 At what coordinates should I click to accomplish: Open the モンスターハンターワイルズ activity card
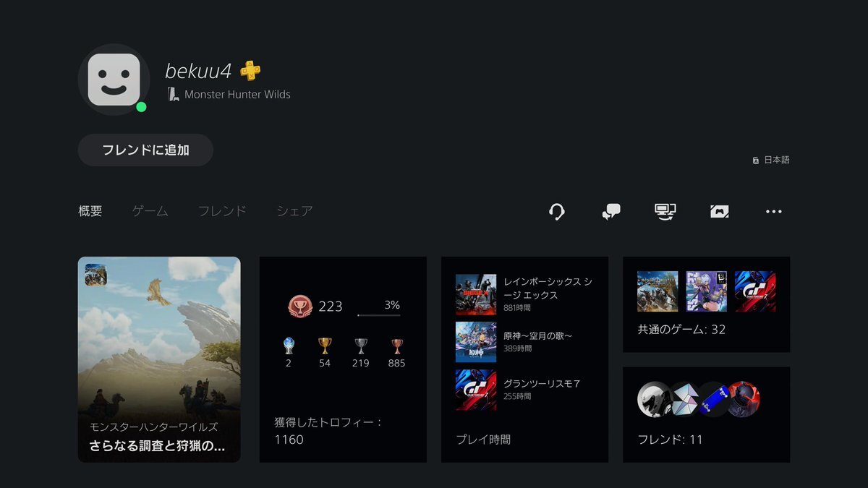[159, 359]
